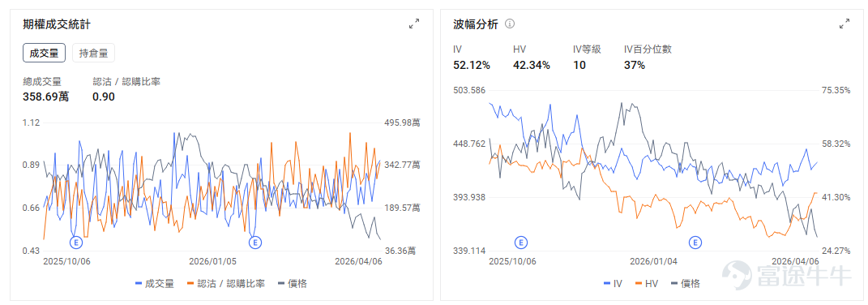Toggle the IV legend series
The width and height of the screenshot is (868, 305).
[613, 284]
